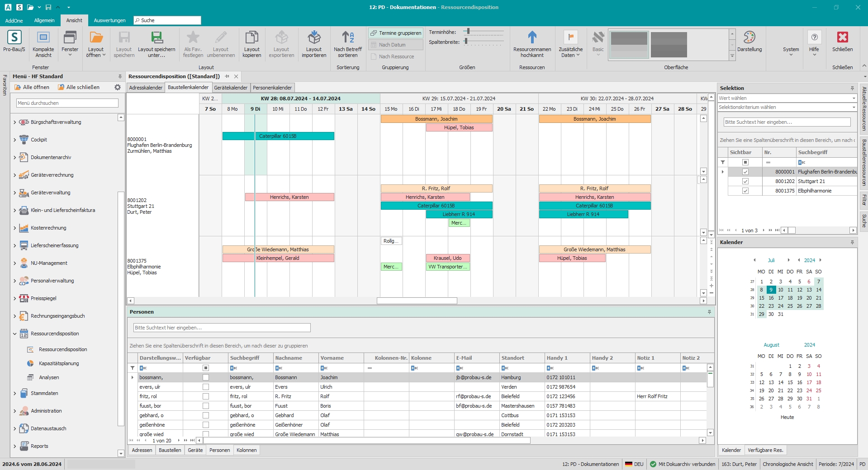
Task: Open the Auswertungen ribbon tab
Action: click(109, 20)
